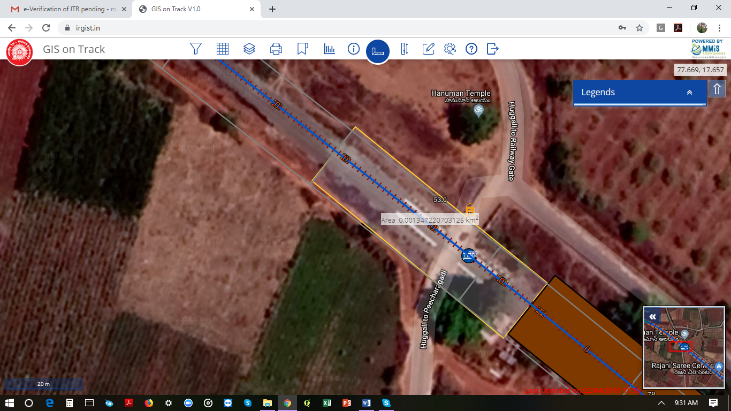Viewport: 731px width, 411px height.
Task: Toggle the active measure tool
Action: pos(378,51)
